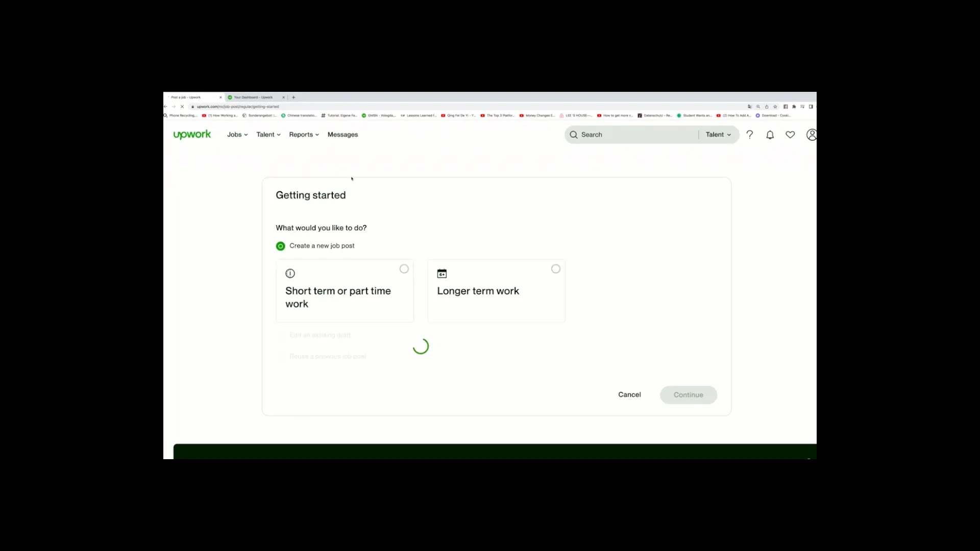
Task: Select the Create a new job post option
Action: [280, 245]
